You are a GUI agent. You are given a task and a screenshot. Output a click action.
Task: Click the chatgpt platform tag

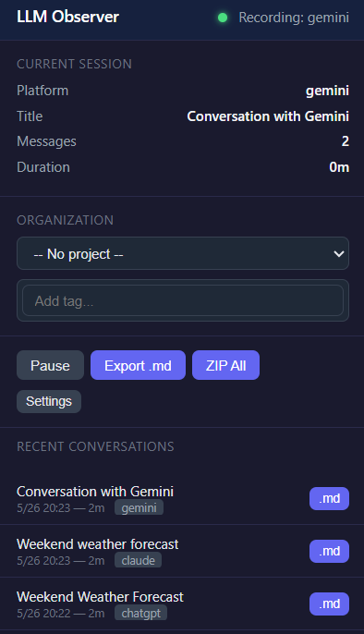click(141, 613)
